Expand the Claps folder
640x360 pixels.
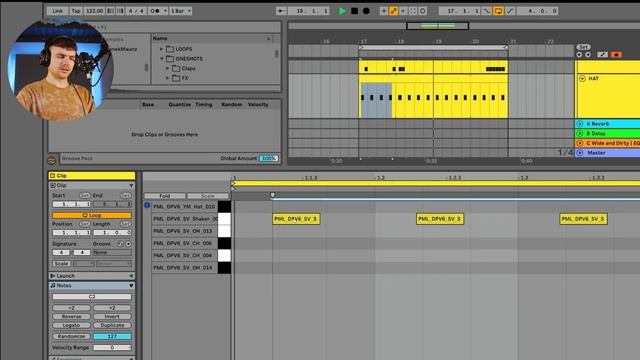pyautogui.click(x=167, y=69)
